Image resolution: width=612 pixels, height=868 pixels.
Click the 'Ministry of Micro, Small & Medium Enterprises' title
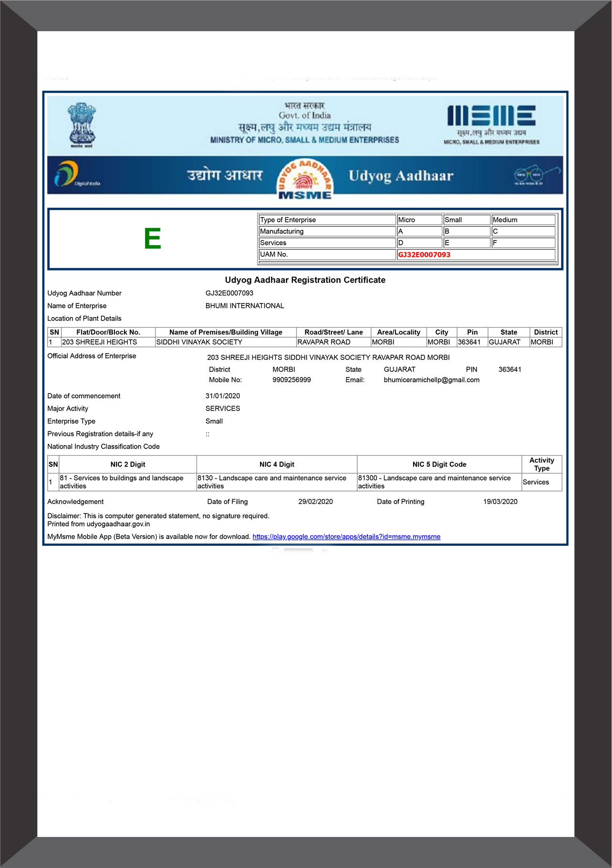click(305, 140)
